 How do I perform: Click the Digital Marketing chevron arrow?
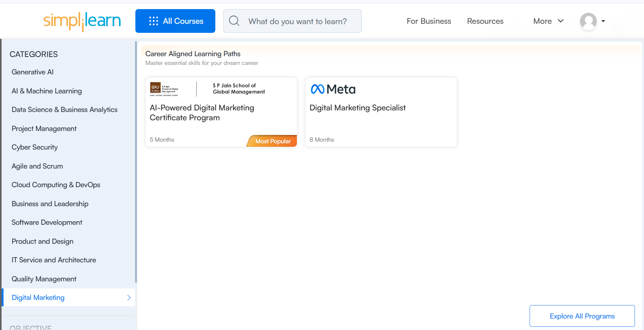[129, 298]
